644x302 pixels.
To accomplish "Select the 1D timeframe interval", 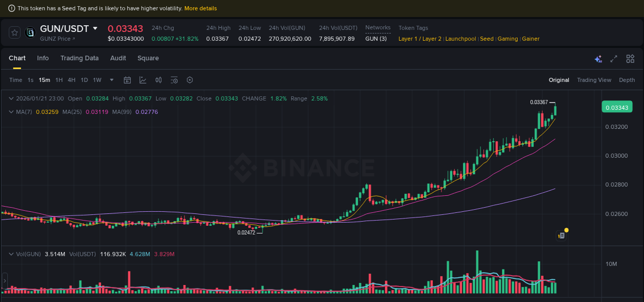I will pyautogui.click(x=84, y=80).
